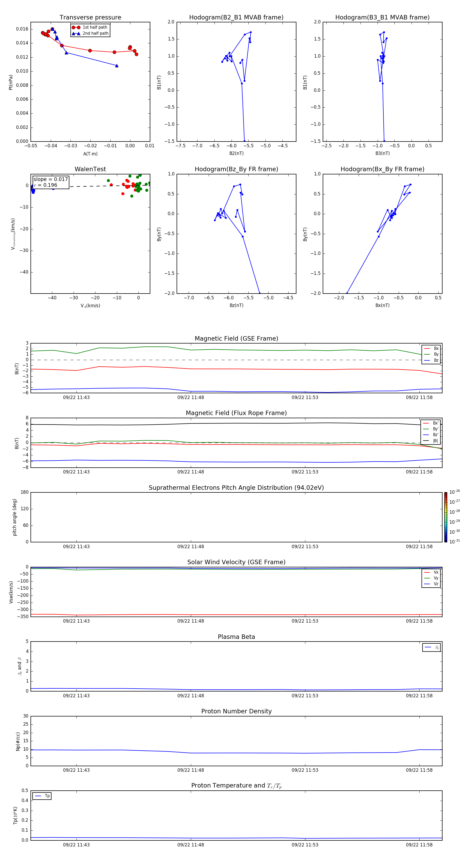Click the "V_remaining(km/s)" y-axis label
Viewport: 473px width, 868px height.
pyautogui.click(x=13, y=234)
